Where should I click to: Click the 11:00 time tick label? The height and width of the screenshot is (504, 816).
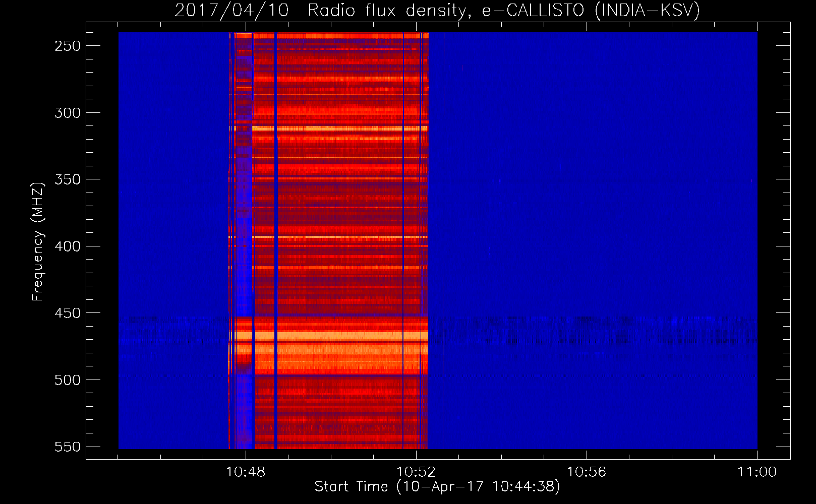pos(757,472)
